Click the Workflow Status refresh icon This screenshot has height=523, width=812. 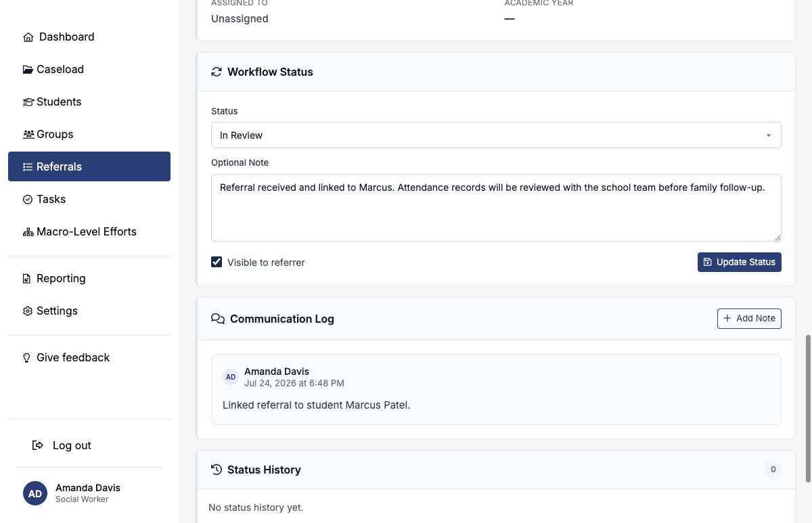click(217, 72)
